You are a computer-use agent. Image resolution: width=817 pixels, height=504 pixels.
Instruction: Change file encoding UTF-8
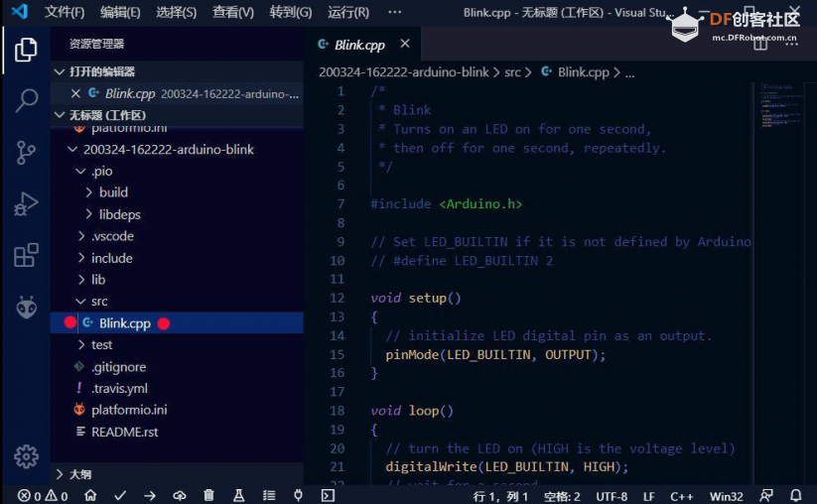pyautogui.click(x=612, y=496)
